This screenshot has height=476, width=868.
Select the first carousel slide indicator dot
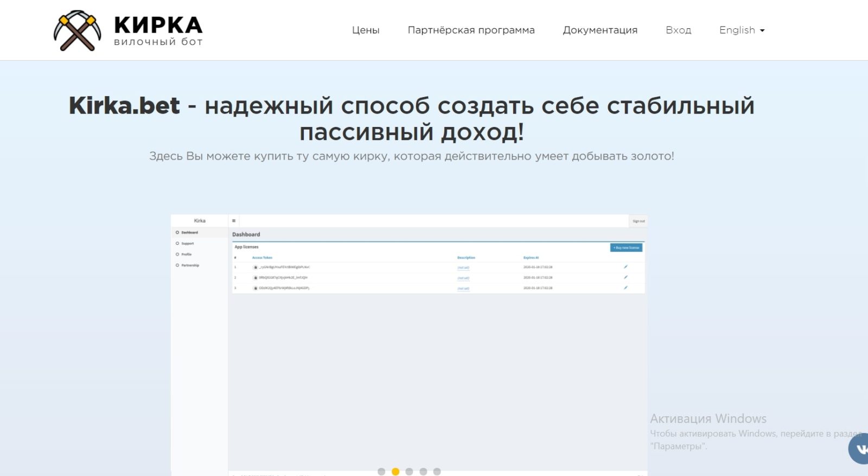click(x=381, y=472)
